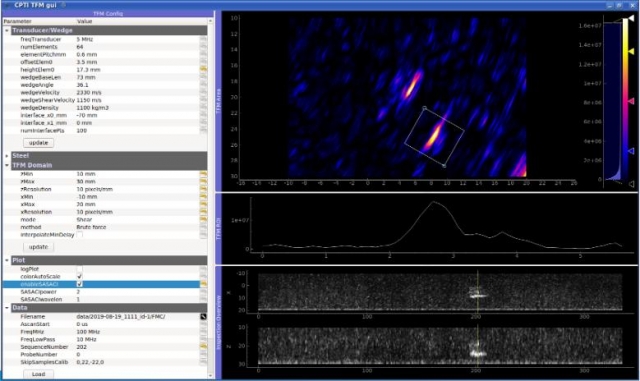
Task: Collapse the TFM Domain section
Action: [7, 165]
